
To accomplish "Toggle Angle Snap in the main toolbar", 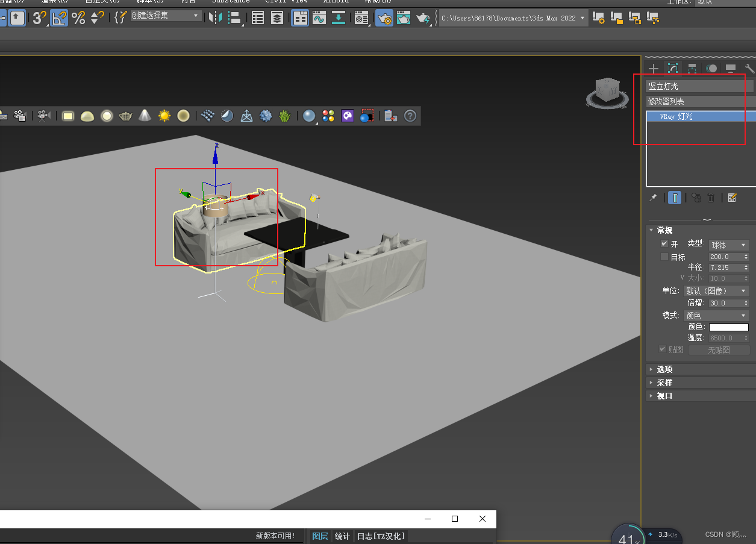I will coord(59,18).
